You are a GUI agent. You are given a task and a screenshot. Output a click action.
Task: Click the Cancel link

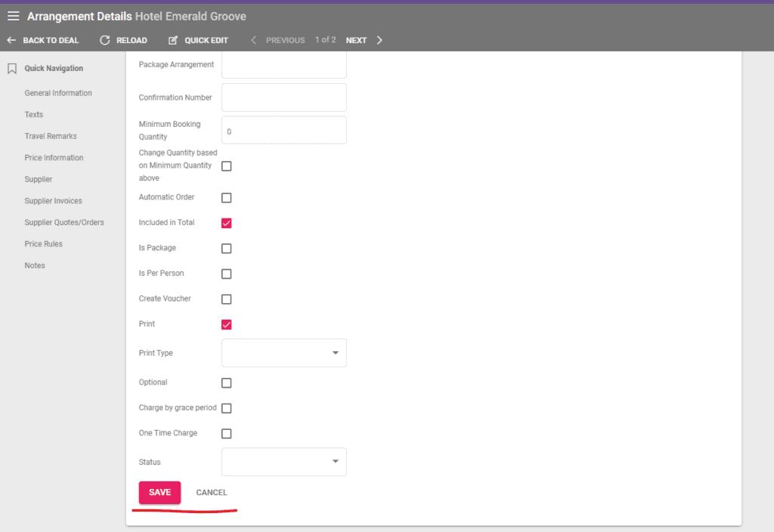point(211,492)
